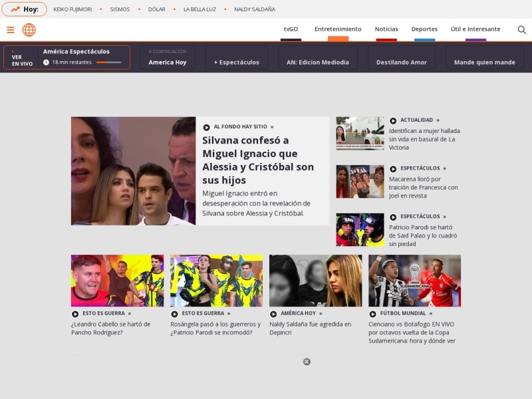Click Naldy Saldaña story thumbnail

point(315,281)
